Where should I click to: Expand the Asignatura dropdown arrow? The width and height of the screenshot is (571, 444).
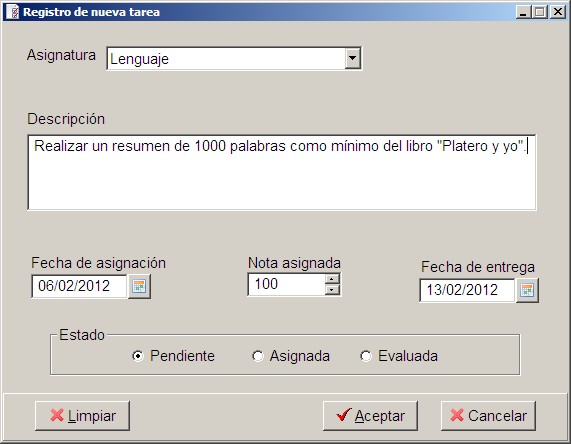point(353,58)
